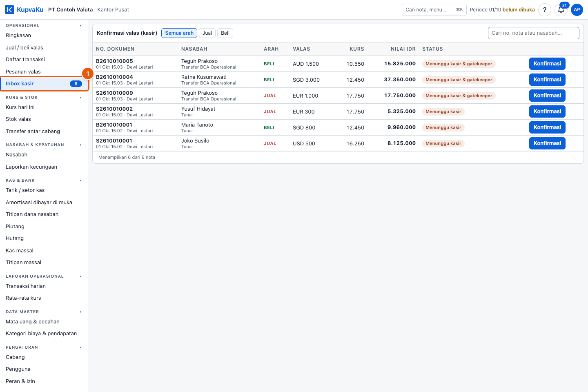Focus the Cari nota, menu search box
Image resolution: width=588 pixels, height=392 pixels.
[x=434, y=10]
